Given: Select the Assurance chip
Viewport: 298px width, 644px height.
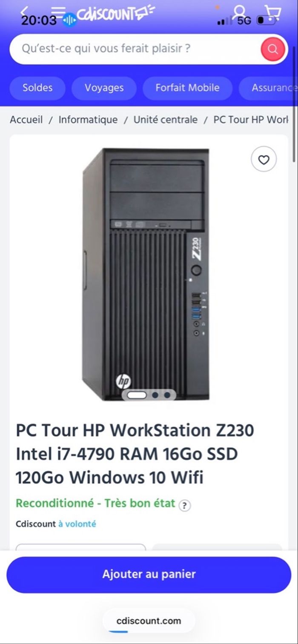Looking at the screenshot, I should (x=268, y=88).
